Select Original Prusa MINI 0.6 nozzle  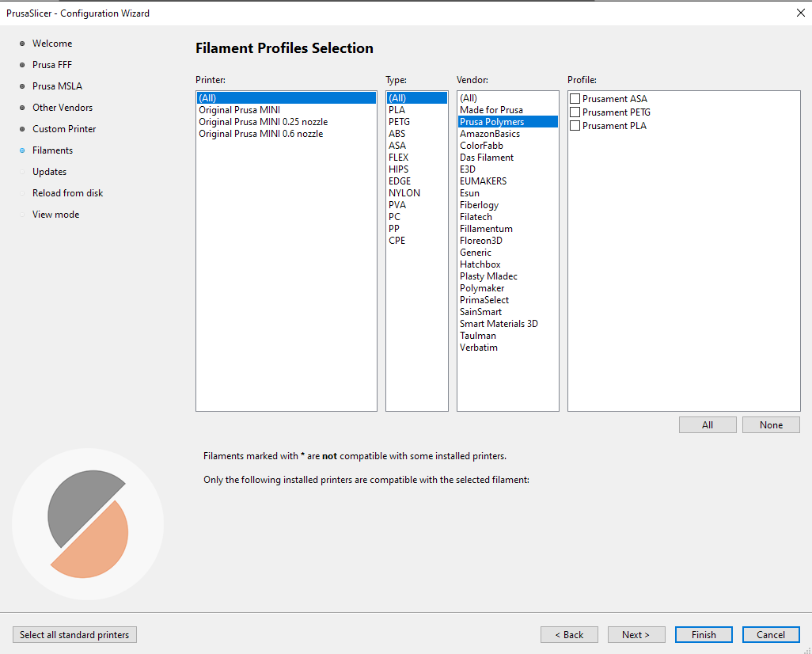point(286,134)
